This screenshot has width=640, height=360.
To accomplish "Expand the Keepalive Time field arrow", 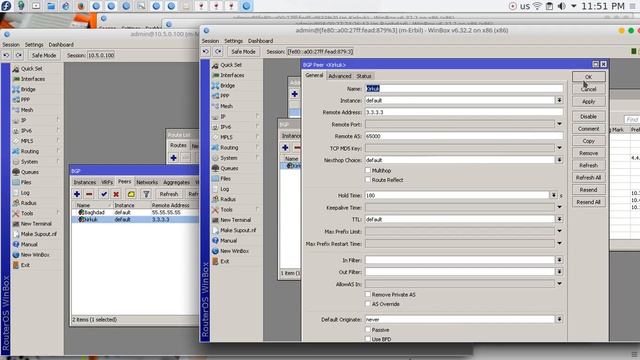I will tap(559, 207).
